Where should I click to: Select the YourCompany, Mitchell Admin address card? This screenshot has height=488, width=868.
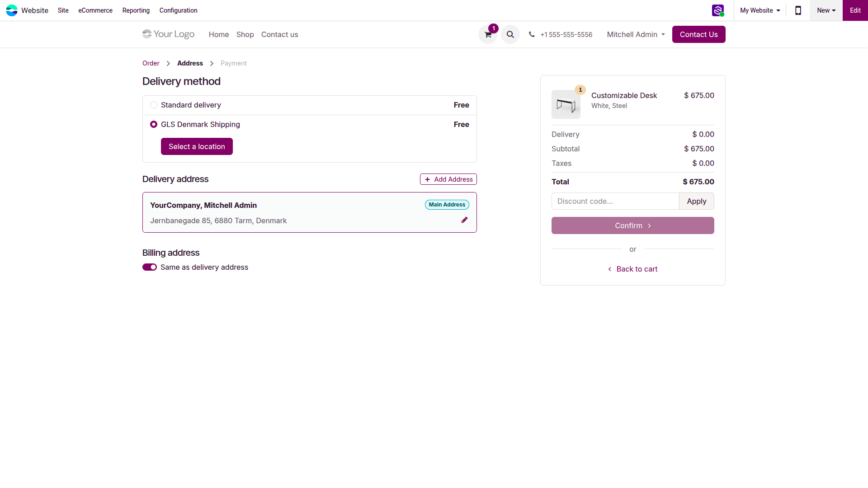[x=310, y=212]
